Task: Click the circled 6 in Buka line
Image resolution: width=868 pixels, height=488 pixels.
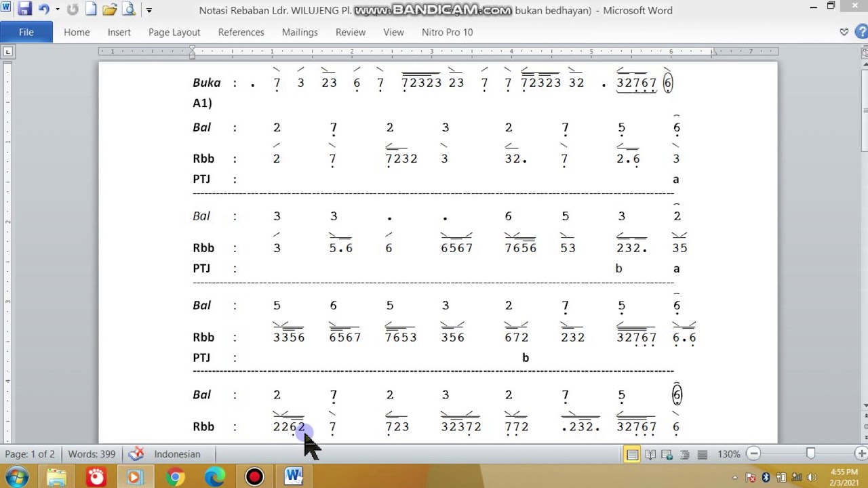Action: [668, 83]
